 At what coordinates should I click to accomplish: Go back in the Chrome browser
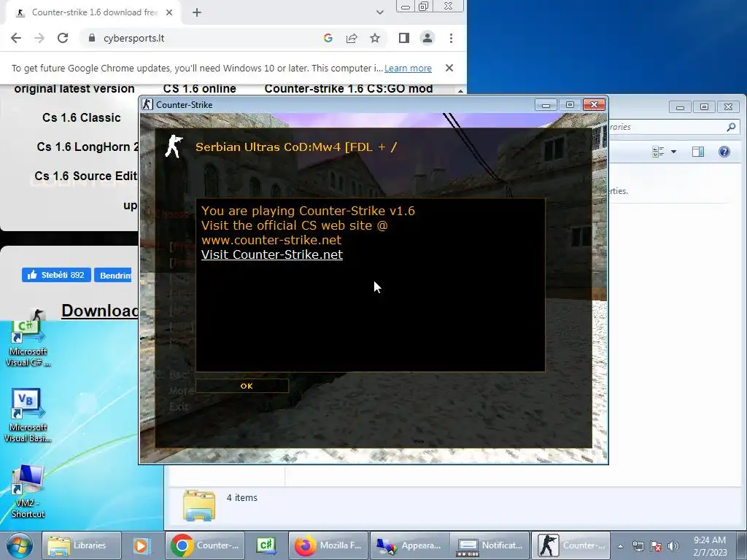tap(16, 38)
